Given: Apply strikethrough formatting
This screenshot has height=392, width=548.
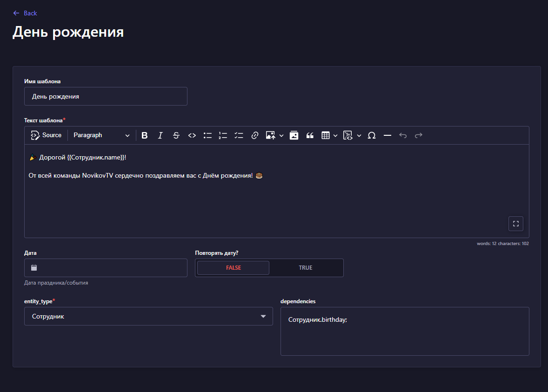Looking at the screenshot, I should point(176,135).
